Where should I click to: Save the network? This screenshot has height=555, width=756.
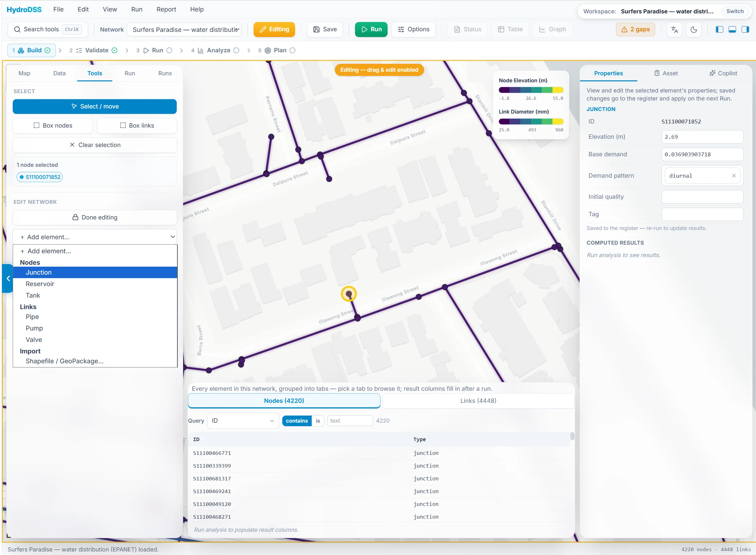tap(325, 30)
